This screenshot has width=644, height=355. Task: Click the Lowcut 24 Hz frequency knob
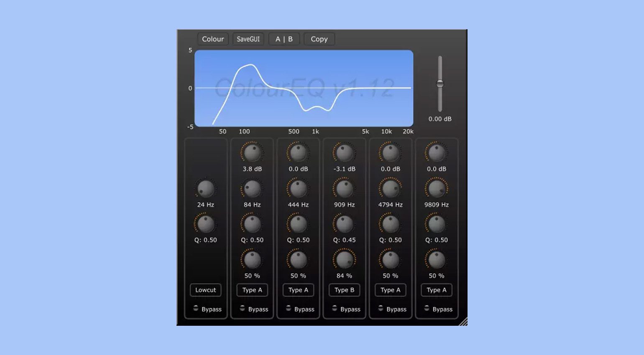tap(206, 189)
